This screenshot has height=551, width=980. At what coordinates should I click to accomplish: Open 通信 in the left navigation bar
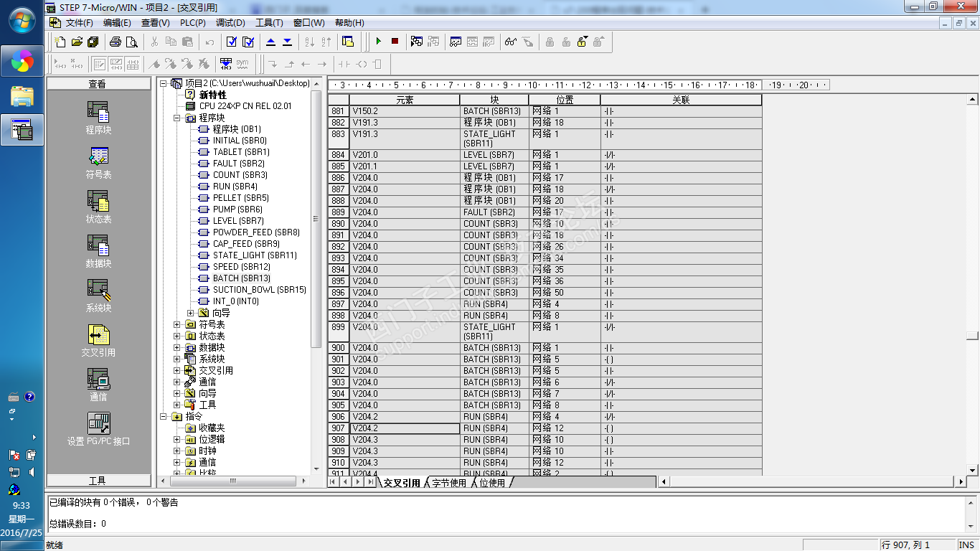pos(98,385)
